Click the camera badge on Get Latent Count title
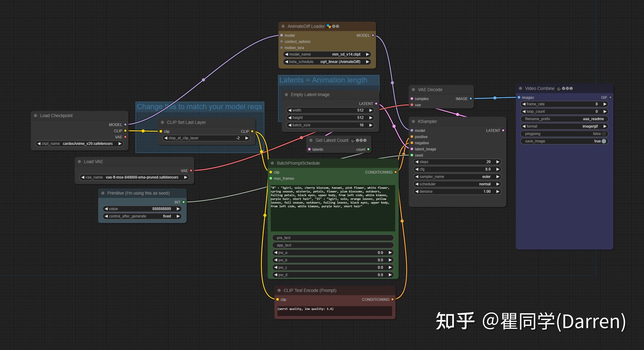The width and height of the screenshot is (644, 350). click(x=353, y=141)
